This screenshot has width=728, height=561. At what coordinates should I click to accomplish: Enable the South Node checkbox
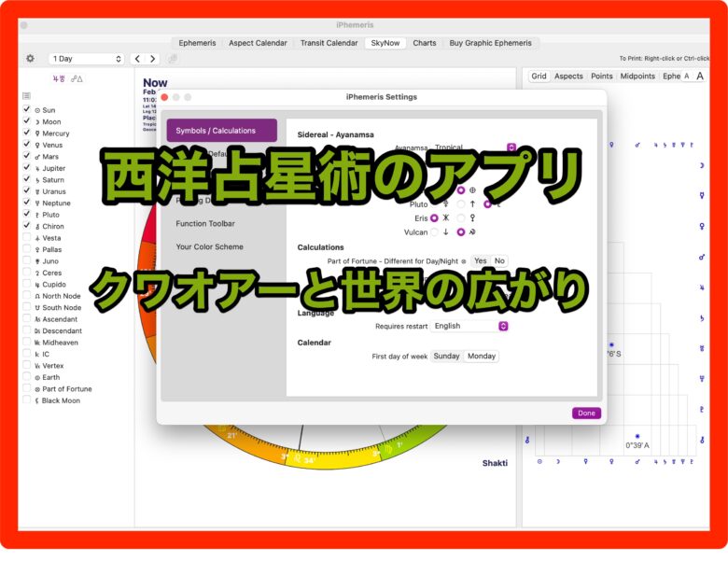(27, 306)
